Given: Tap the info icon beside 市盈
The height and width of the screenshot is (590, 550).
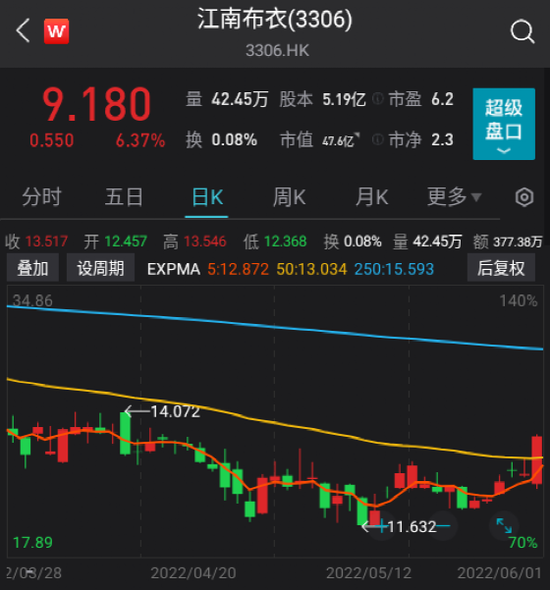Looking at the screenshot, I should tap(378, 99).
